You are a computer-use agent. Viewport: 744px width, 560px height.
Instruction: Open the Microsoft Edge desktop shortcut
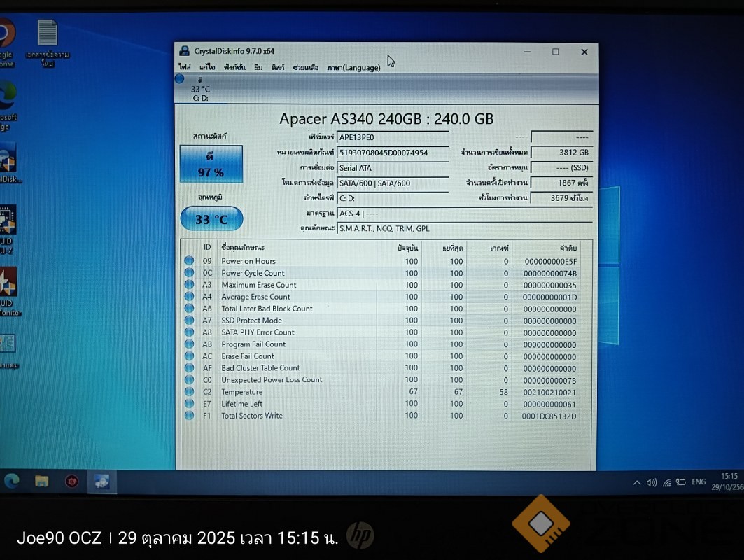[8, 106]
